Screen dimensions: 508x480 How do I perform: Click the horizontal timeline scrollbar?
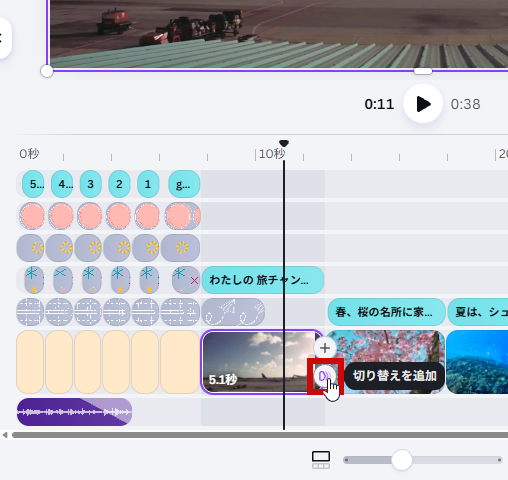(260, 435)
